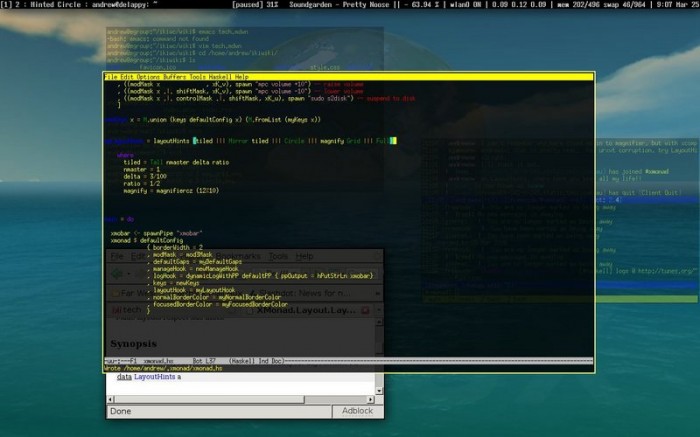Open the back button history dropdown arrow
This screenshot has width=700, height=437.
coord(129,274)
